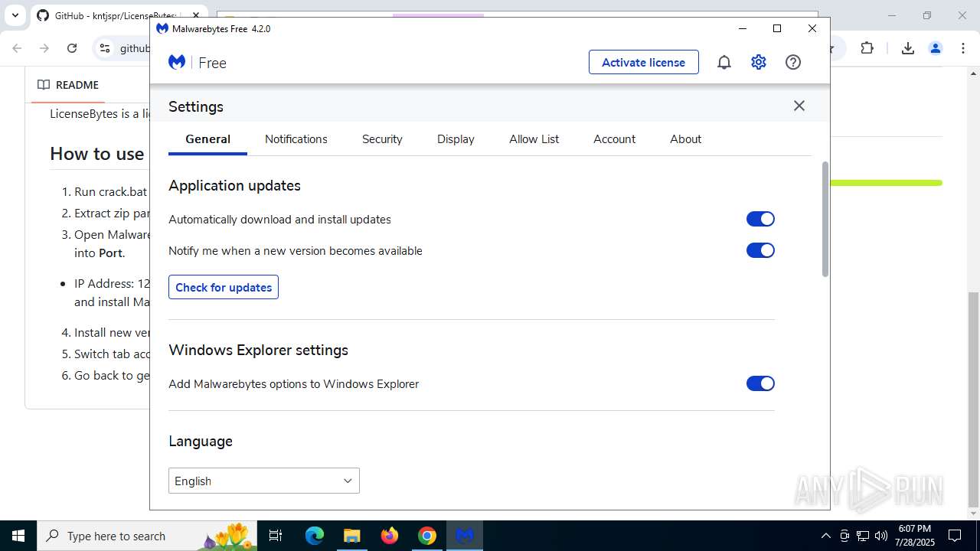Click Check for updates button
This screenshot has width=980, height=551.
point(224,287)
